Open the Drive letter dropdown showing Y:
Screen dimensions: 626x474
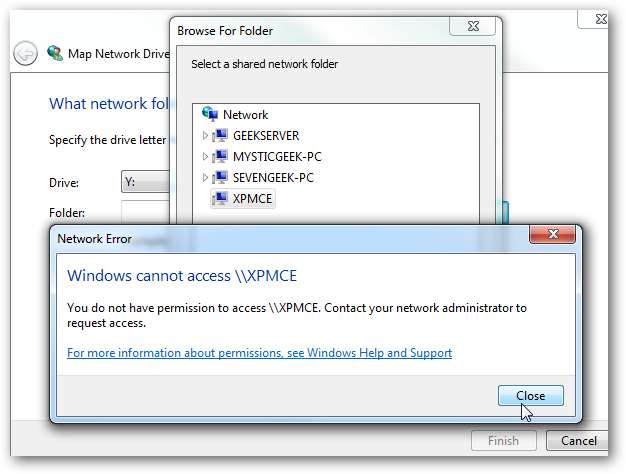coord(144,183)
